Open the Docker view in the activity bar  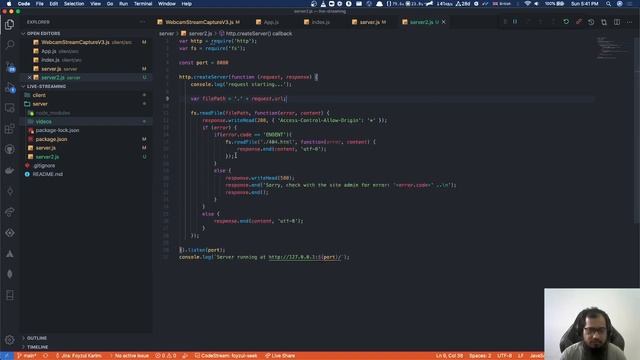pyautogui.click(x=10, y=171)
